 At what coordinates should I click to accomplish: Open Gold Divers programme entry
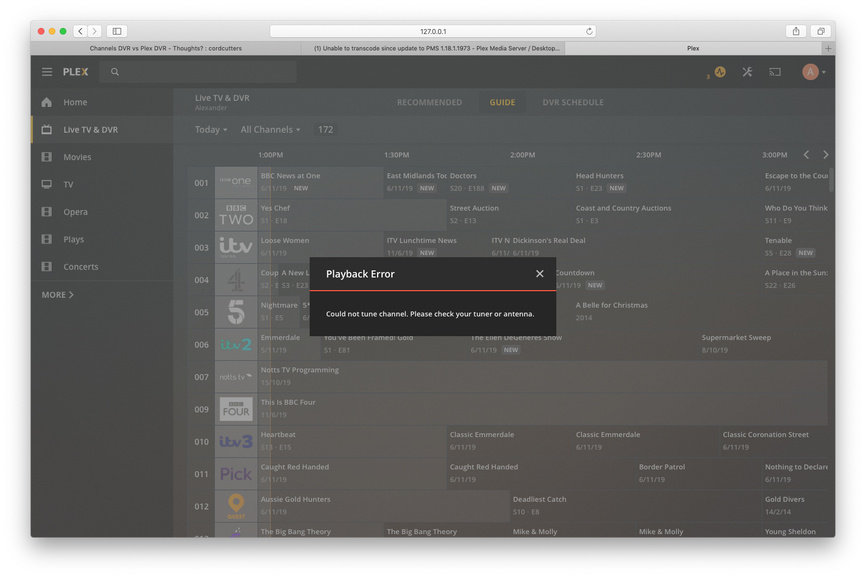coord(795,506)
